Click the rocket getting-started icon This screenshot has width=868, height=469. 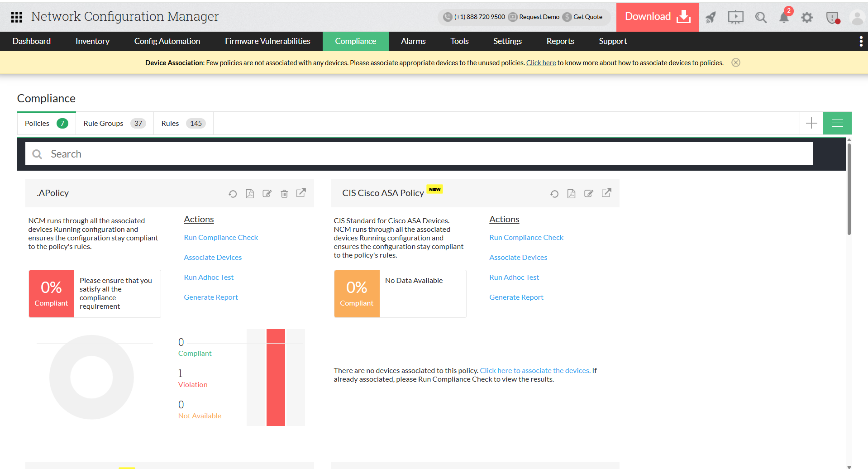(x=710, y=17)
